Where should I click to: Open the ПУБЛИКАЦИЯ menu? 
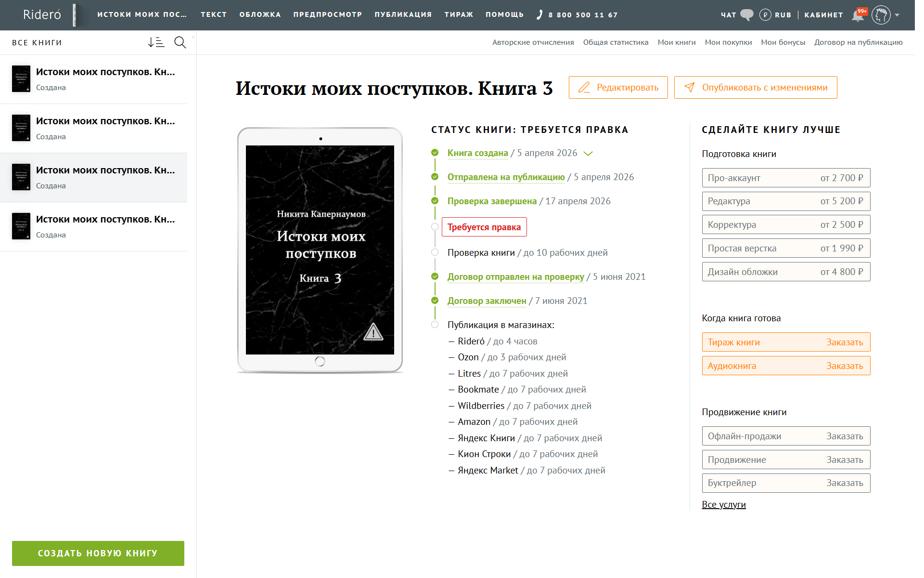coord(403,14)
